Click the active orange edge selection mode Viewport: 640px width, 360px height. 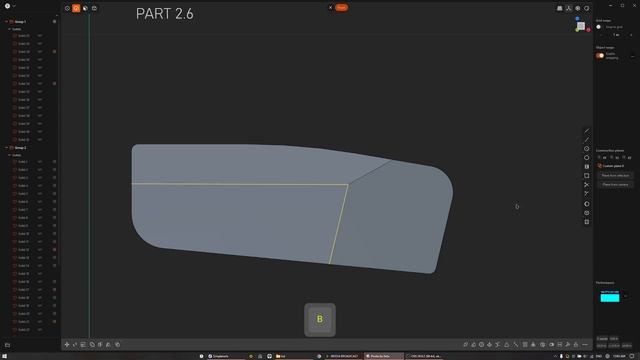[76, 8]
